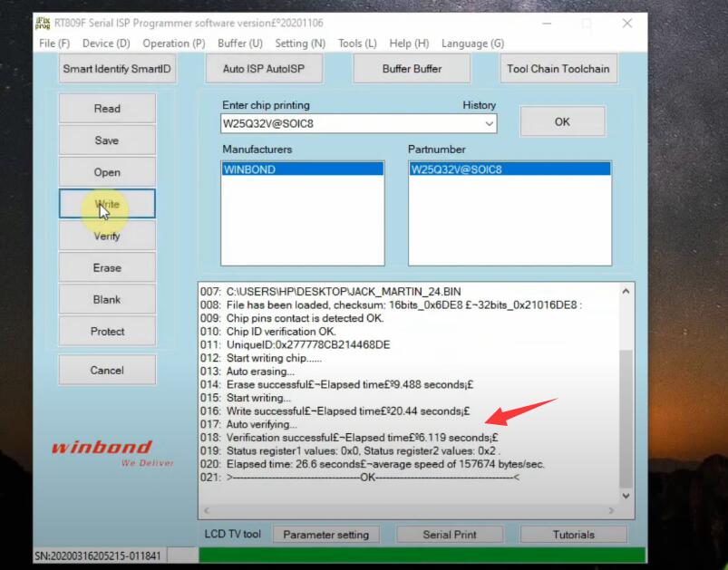
Task: Open Serial Print
Action: 450,535
